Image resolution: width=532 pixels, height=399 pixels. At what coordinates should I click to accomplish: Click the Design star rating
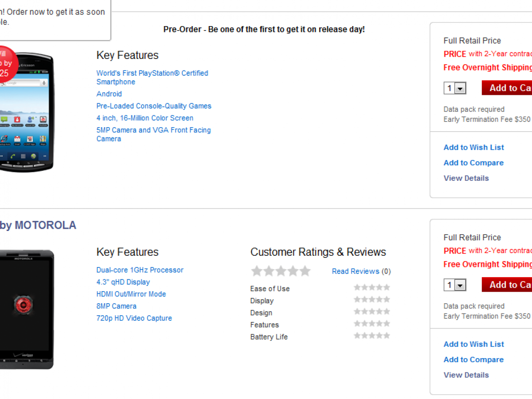pos(372,312)
